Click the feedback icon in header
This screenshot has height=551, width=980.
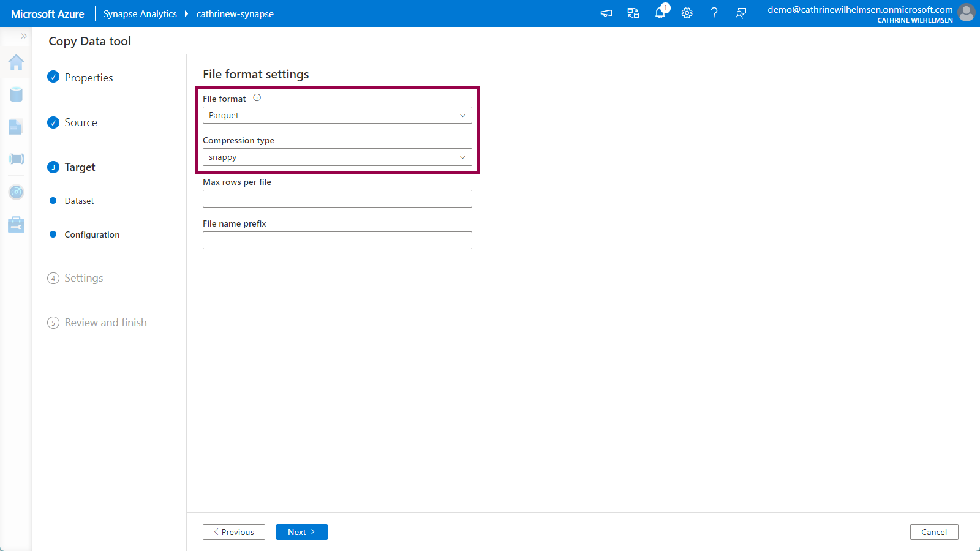click(x=741, y=13)
